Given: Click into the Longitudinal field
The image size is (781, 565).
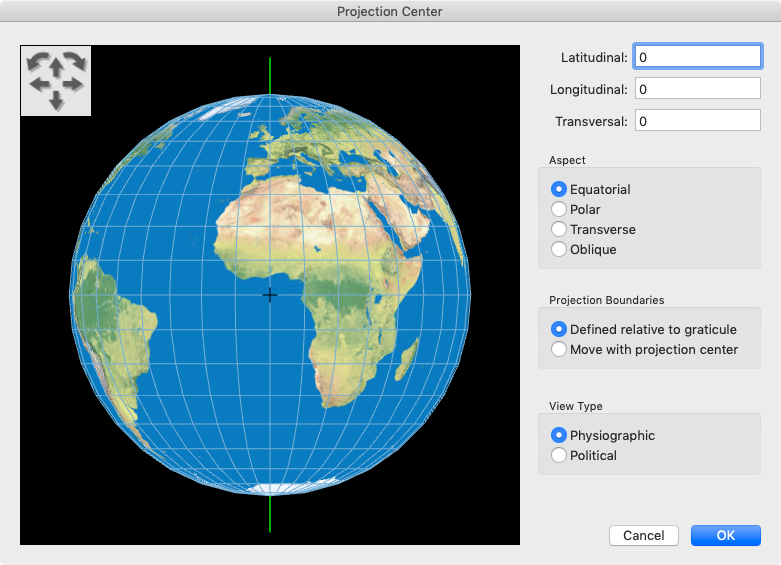Looking at the screenshot, I should 697,89.
